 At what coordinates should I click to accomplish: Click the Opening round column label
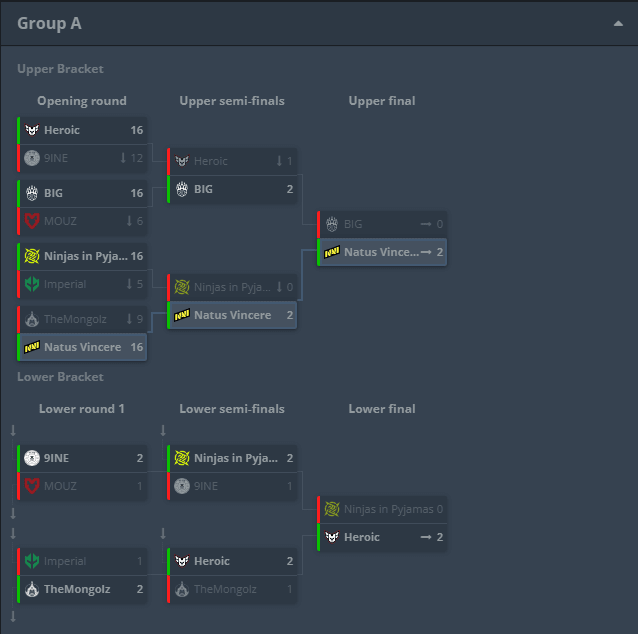pyautogui.click(x=82, y=101)
